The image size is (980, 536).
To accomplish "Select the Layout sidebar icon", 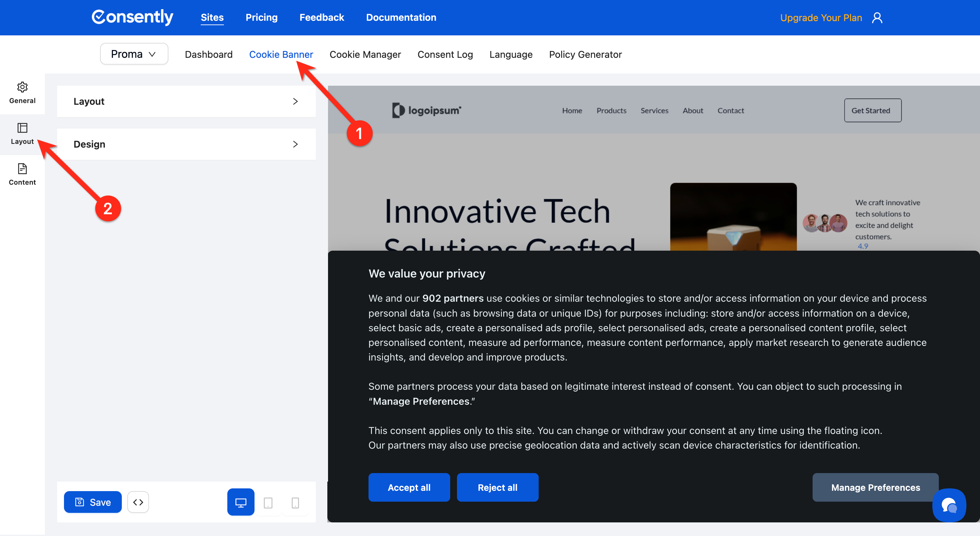I will (22, 128).
